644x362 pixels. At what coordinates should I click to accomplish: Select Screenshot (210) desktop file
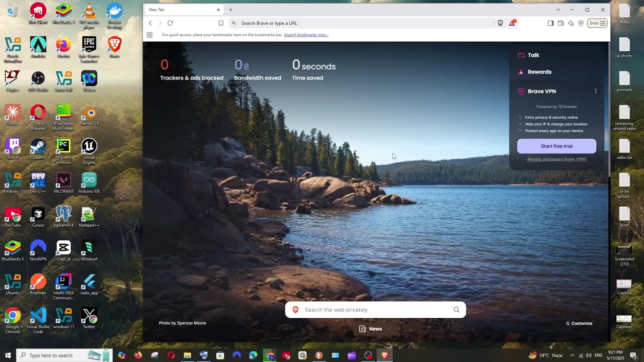(x=624, y=255)
